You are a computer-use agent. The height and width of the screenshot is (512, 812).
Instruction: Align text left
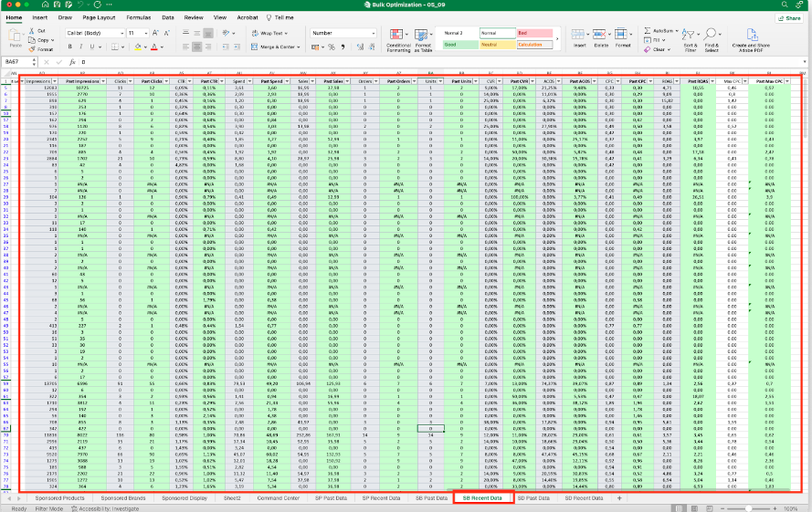(185, 47)
